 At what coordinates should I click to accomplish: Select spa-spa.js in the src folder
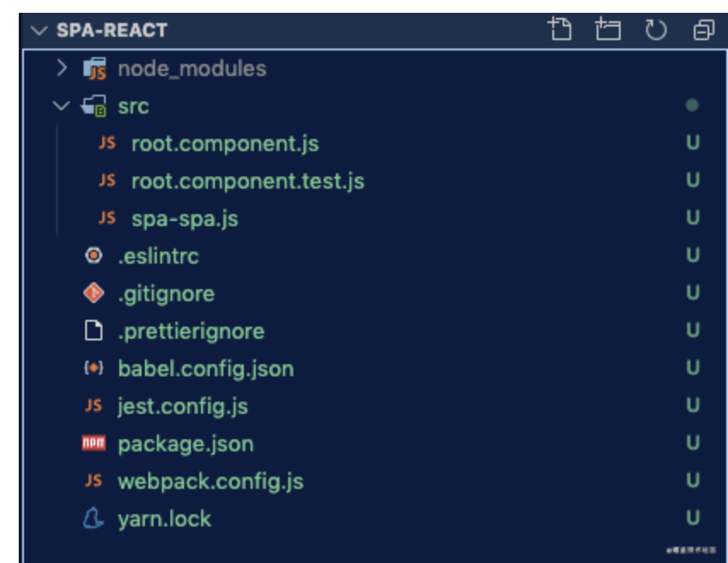pos(184,218)
